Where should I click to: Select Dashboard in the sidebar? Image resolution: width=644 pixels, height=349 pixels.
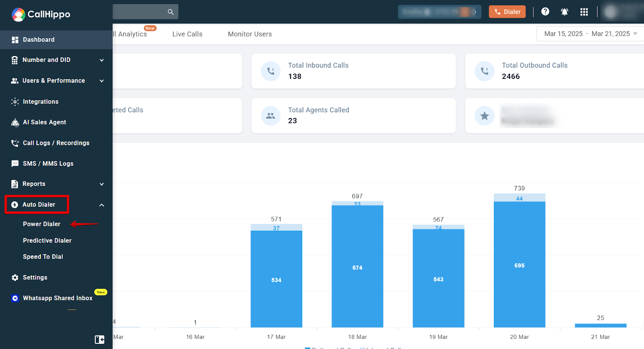(56, 40)
